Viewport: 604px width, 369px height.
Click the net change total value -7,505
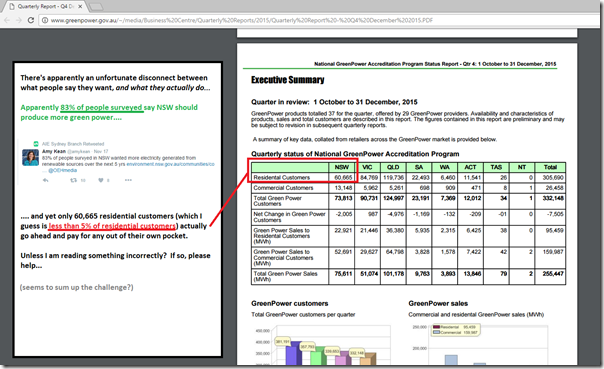click(x=555, y=214)
